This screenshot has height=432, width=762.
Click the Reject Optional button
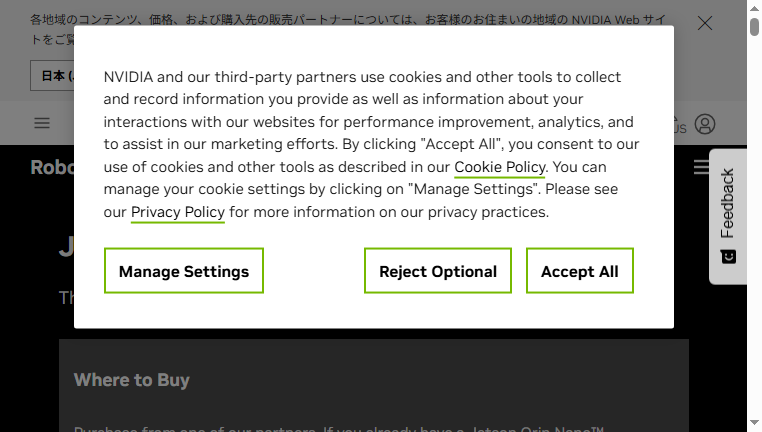tap(438, 271)
